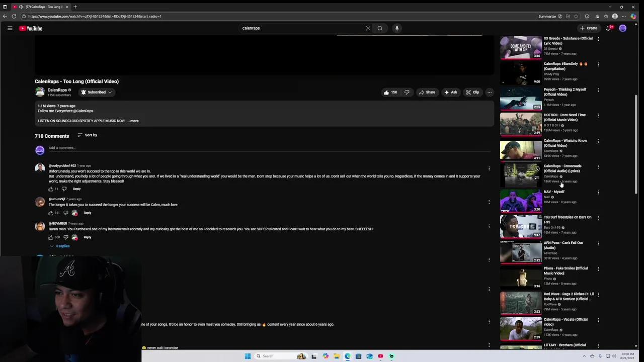
Task: Toggle the Subscribed notification dropdown
Action: tap(97, 92)
